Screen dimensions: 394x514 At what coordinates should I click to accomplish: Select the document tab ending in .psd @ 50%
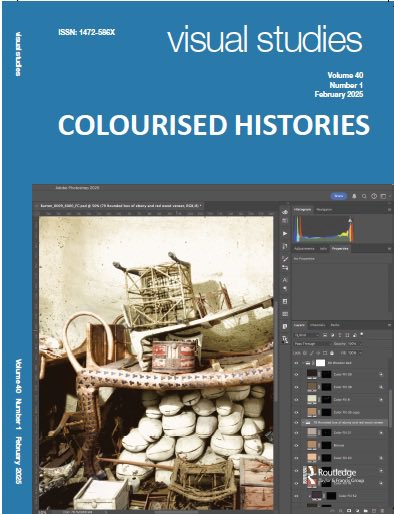(120, 206)
